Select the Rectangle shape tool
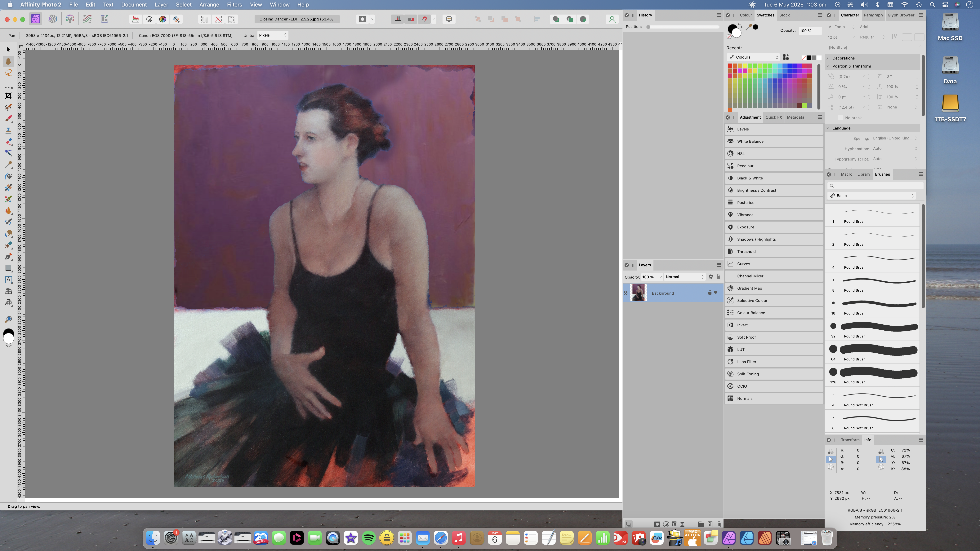This screenshot has width=980, height=551. 8,268
